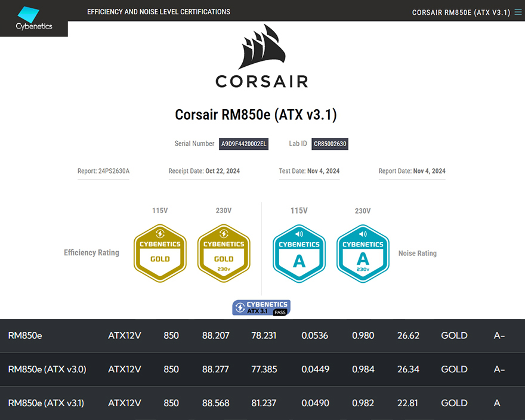Click the 0.984 power factor value
The image size is (525, 420).
pos(363,369)
